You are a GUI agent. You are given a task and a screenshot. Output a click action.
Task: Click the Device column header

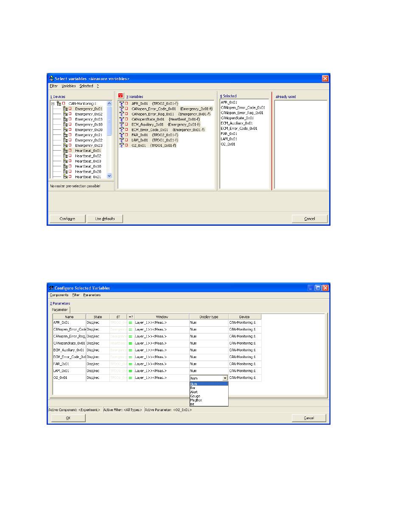coord(245,316)
